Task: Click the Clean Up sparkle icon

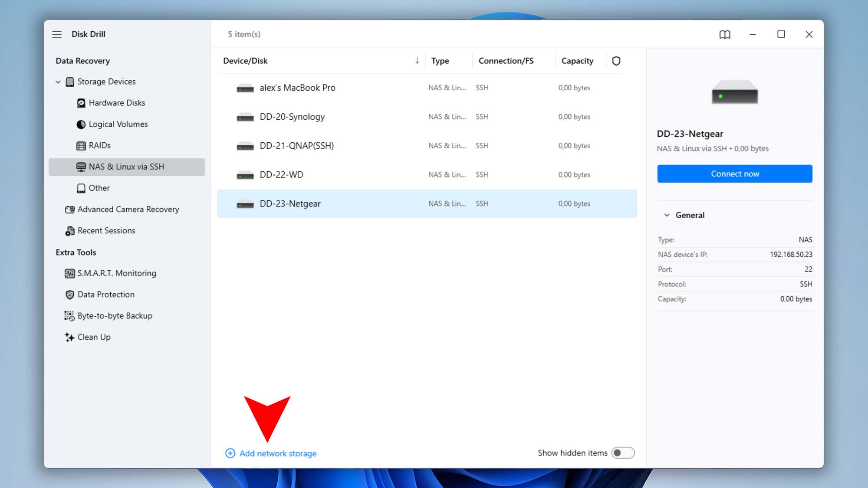Action: pos(69,337)
